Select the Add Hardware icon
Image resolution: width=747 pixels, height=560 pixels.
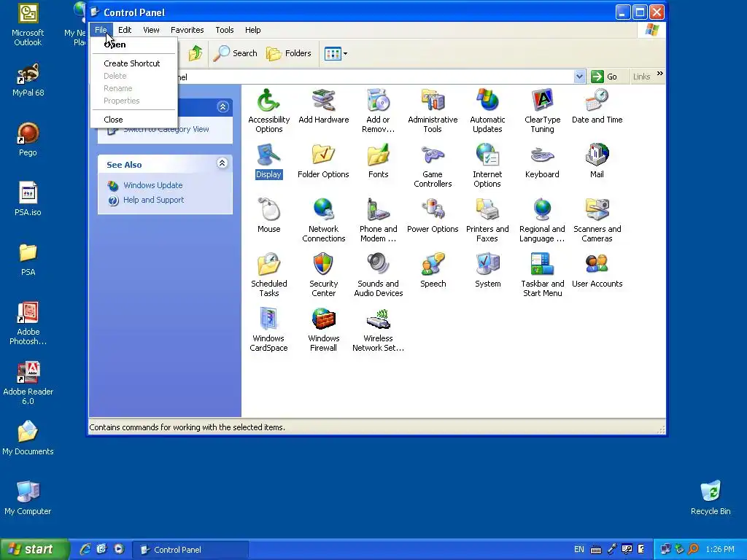point(323,106)
